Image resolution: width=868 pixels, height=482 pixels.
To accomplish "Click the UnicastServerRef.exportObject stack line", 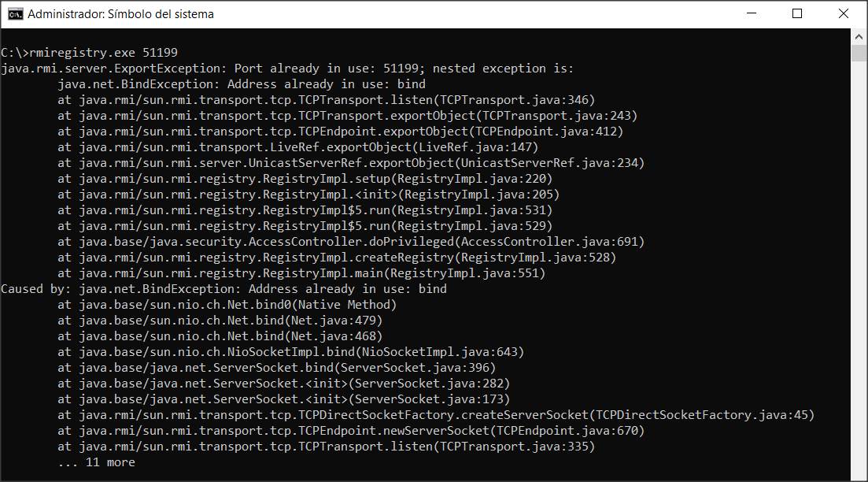I will [x=351, y=163].
